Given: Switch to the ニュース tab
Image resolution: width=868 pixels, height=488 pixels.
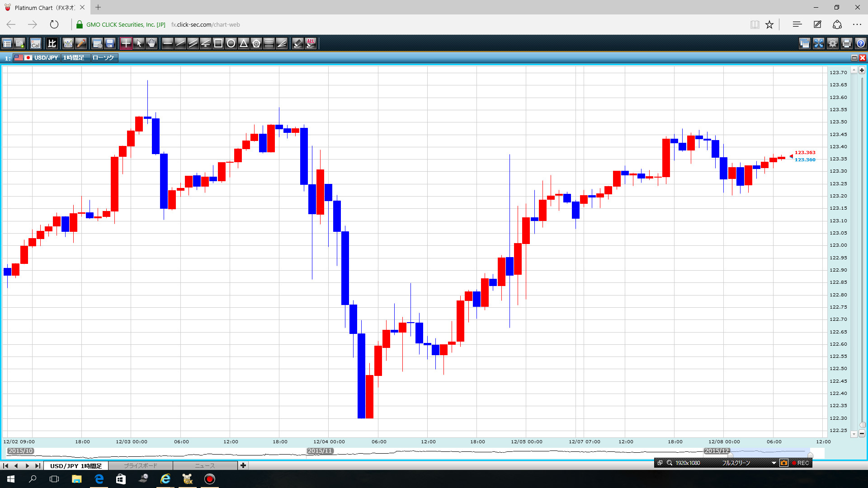Looking at the screenshot, I should [x=205, y=465].
